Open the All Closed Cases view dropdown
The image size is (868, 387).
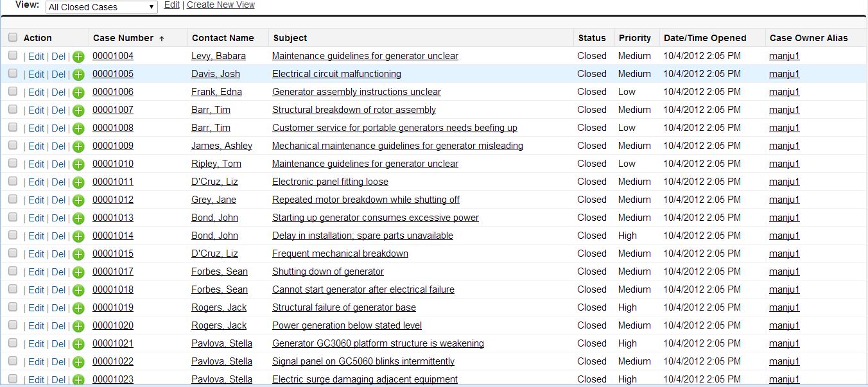[x=101, y=7]
